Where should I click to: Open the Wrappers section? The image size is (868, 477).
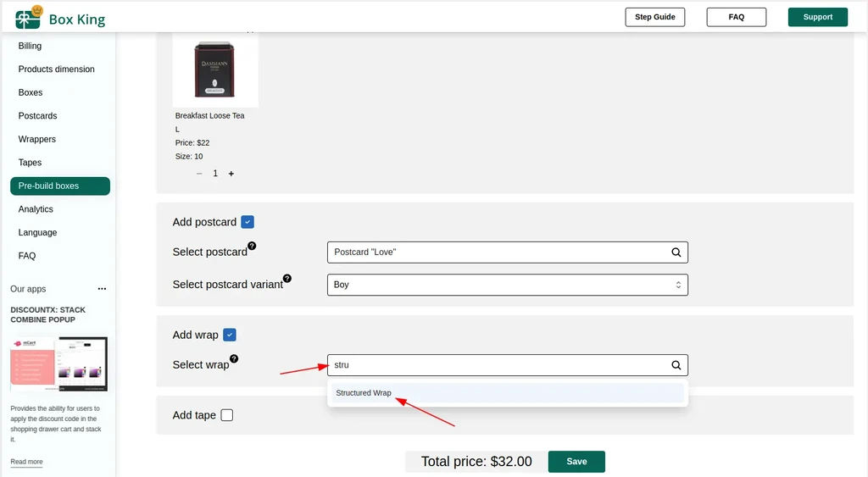click(37, 139)
